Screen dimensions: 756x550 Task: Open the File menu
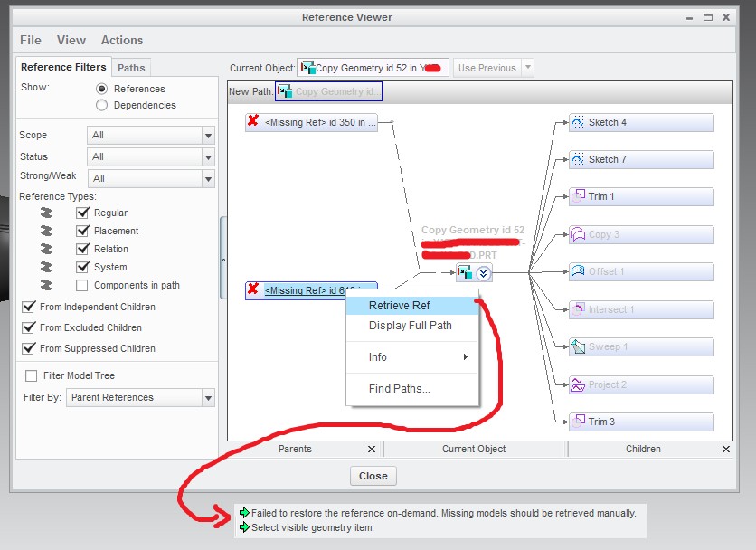point(31,40)
